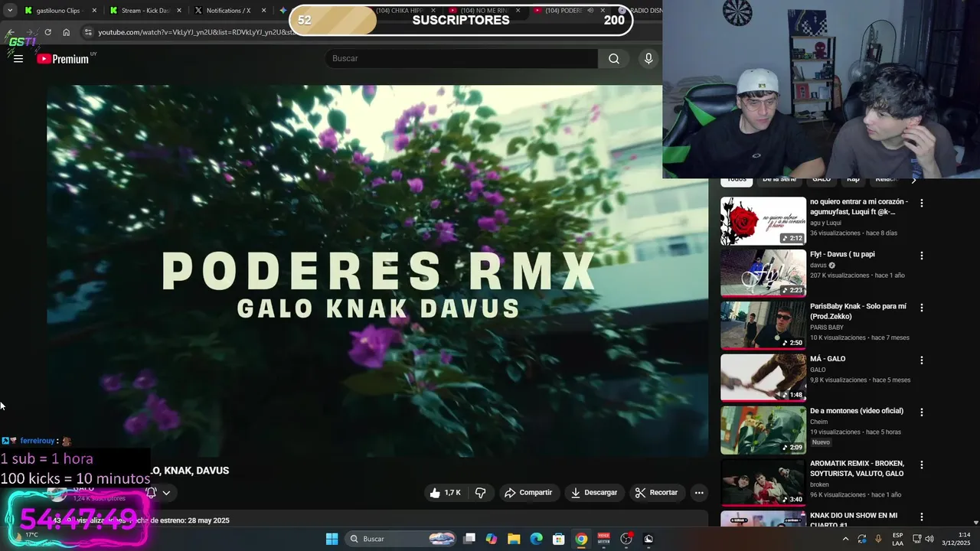Viewport: 980px width, 551px height.
Task: Open AROMATIK REMIX video thumbnail
Action: pos(763,482)
